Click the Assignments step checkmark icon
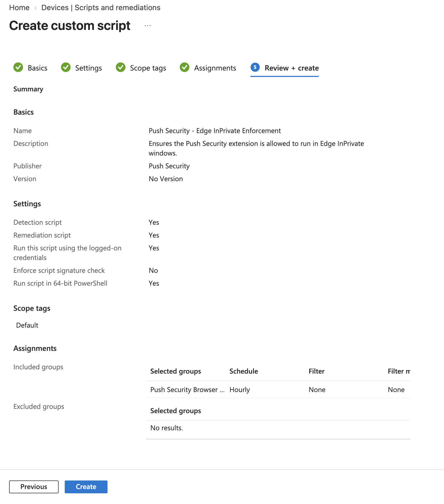 [x=185, y=68]
